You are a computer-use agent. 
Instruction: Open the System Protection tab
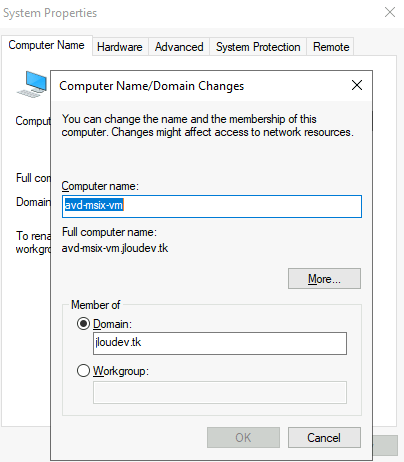(x=258, y=47)
